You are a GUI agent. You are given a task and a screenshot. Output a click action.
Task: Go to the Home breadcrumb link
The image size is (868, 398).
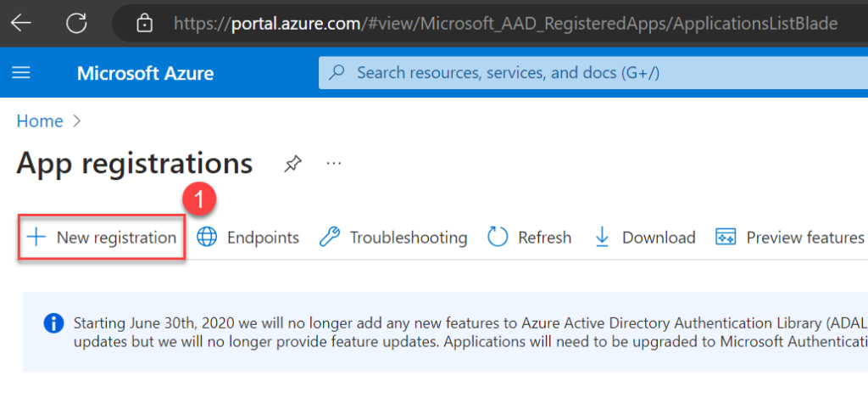click(40, 121)
